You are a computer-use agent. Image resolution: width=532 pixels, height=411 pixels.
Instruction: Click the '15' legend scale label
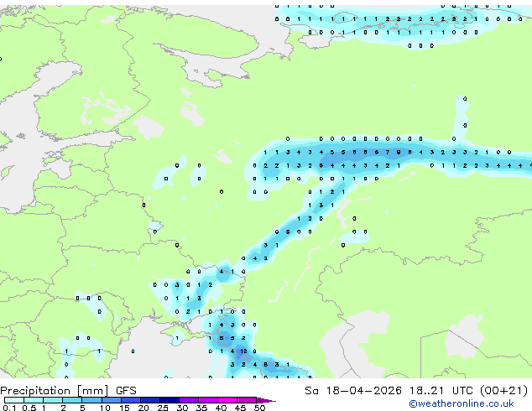coord(124,408)
